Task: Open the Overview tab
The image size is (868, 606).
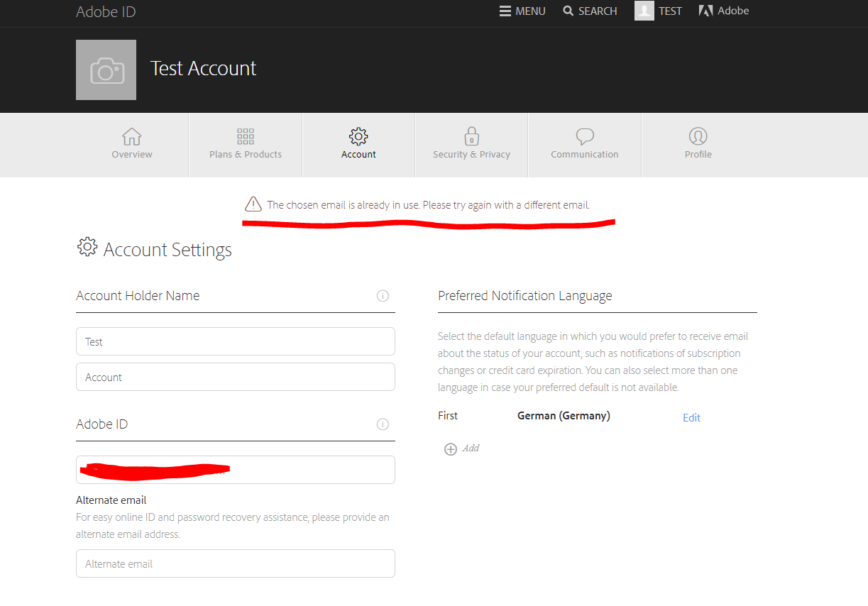Action: tap(132, 144)
